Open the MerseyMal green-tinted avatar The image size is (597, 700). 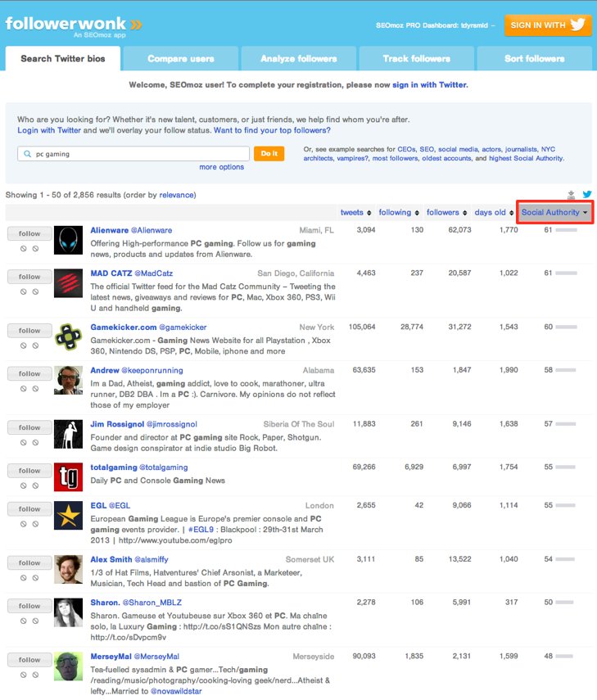[68, 666]
